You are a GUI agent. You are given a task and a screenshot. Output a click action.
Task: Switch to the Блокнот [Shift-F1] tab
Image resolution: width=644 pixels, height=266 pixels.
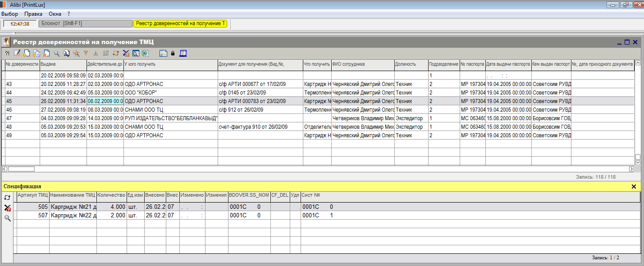(x=85, y=23)
